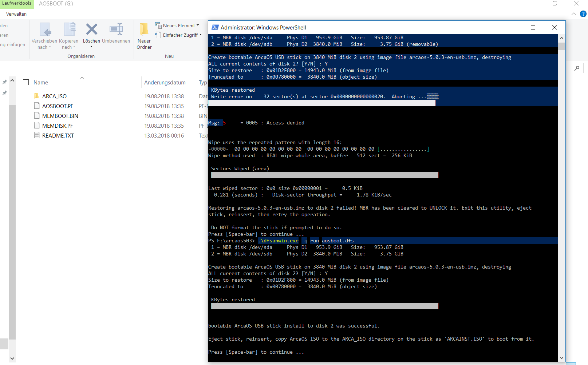Click the PowerShell scrollbar thumb

(x=561, y=46)
